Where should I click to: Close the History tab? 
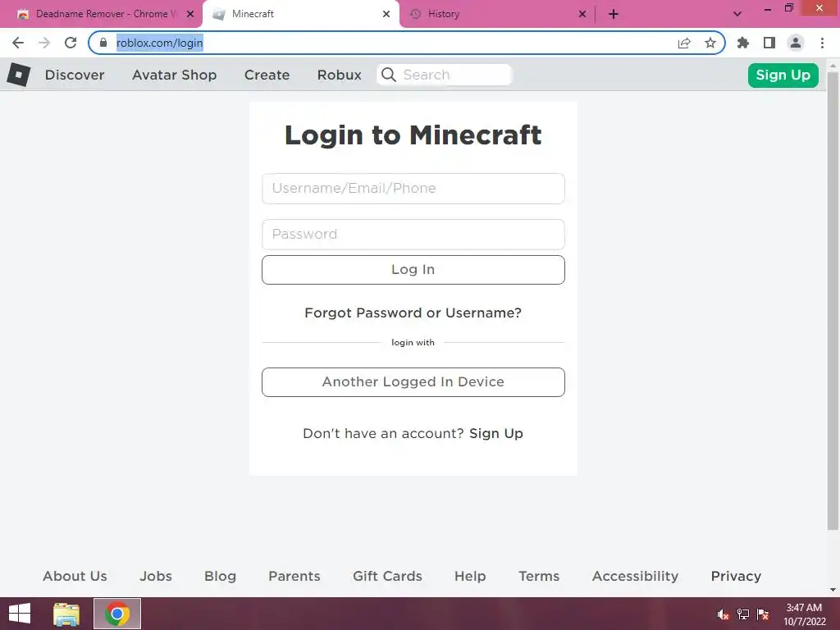click(x=582, y=14)
